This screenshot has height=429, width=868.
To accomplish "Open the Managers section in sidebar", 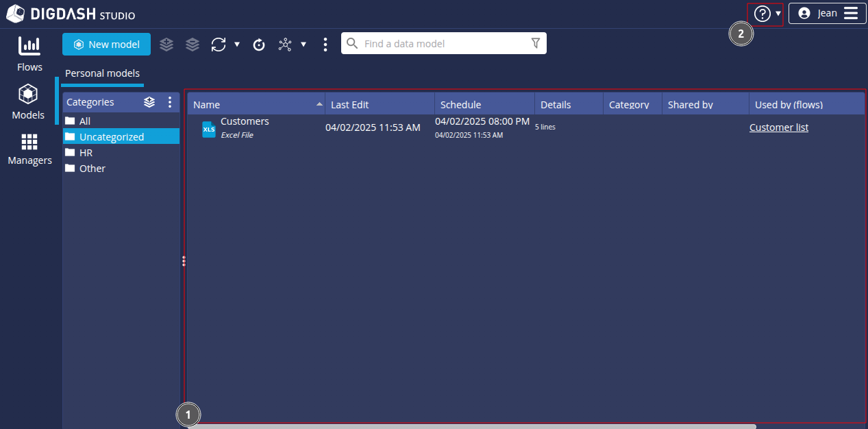I will click(29, 149).
